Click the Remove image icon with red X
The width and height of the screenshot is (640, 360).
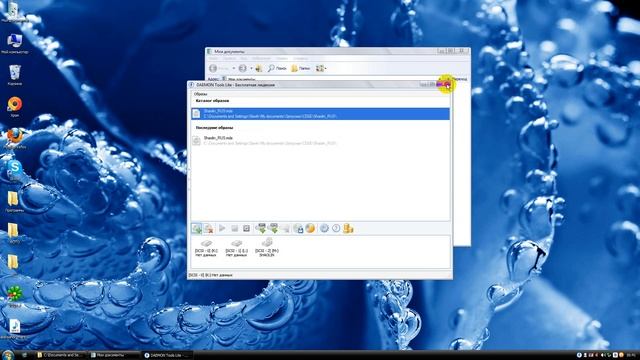pos(209,229)
